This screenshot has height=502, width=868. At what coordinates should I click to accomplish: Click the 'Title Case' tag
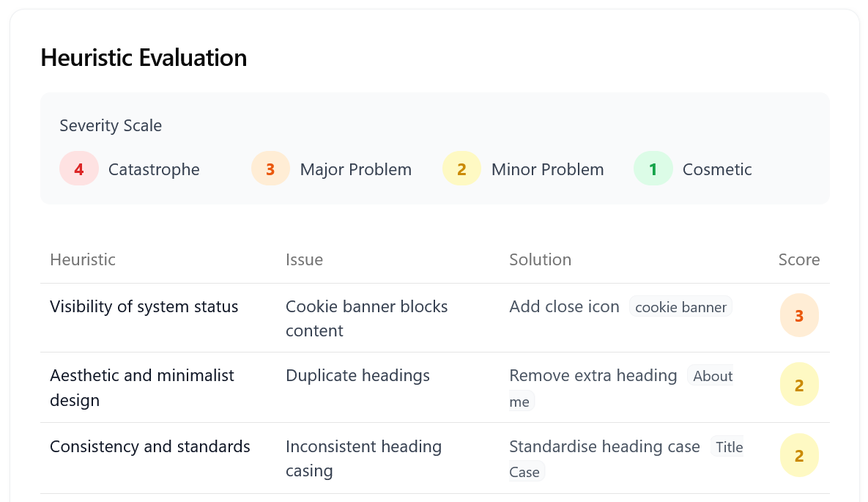[x=728, y=447]
